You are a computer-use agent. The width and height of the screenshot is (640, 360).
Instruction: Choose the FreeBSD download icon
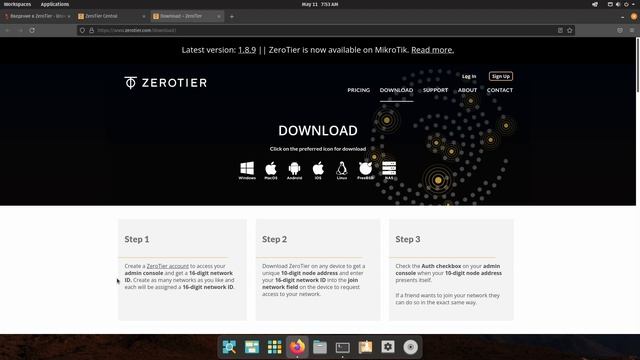coord(365,170)
